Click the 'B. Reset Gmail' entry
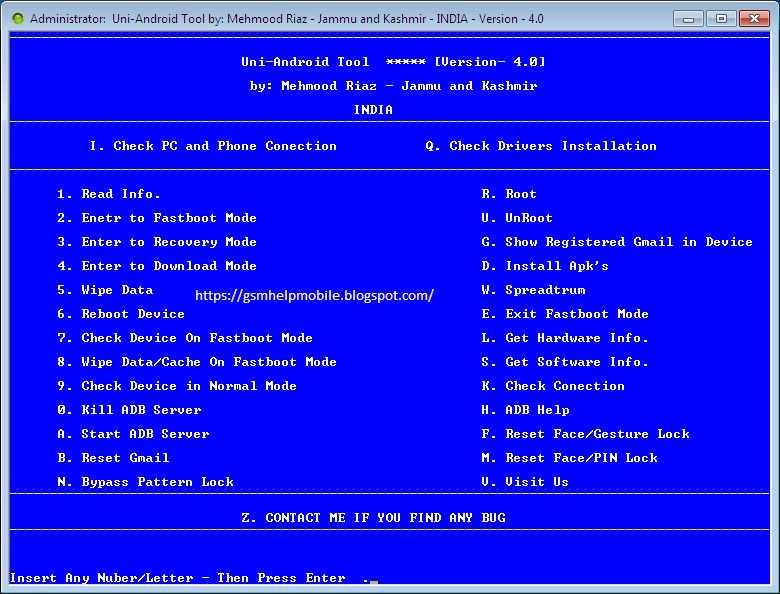780x594 pixels. [x=113, y=458]
